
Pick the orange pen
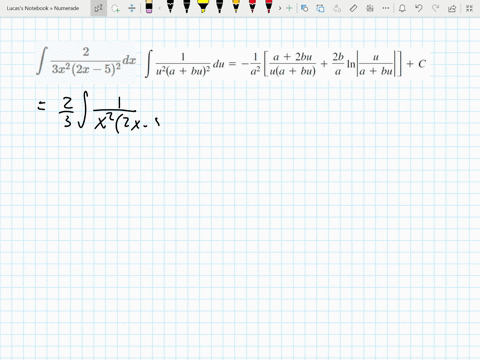[x=236, y=7]
